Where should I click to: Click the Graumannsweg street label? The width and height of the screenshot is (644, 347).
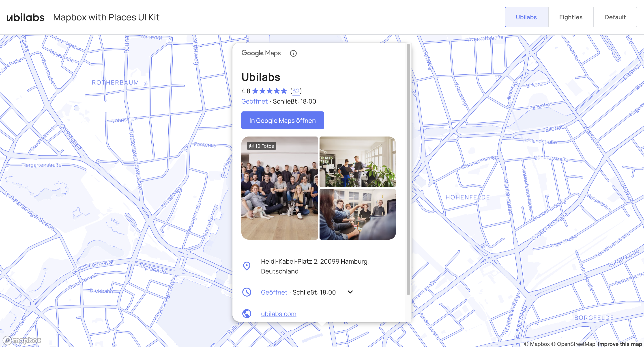pyautogui.click(x=479, y=162)
